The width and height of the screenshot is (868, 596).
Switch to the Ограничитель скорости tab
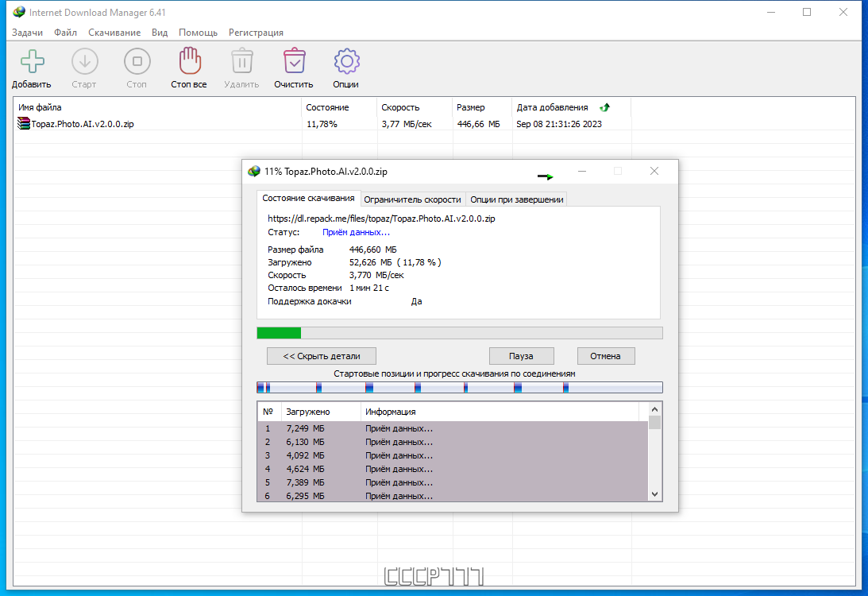[412, 199]
